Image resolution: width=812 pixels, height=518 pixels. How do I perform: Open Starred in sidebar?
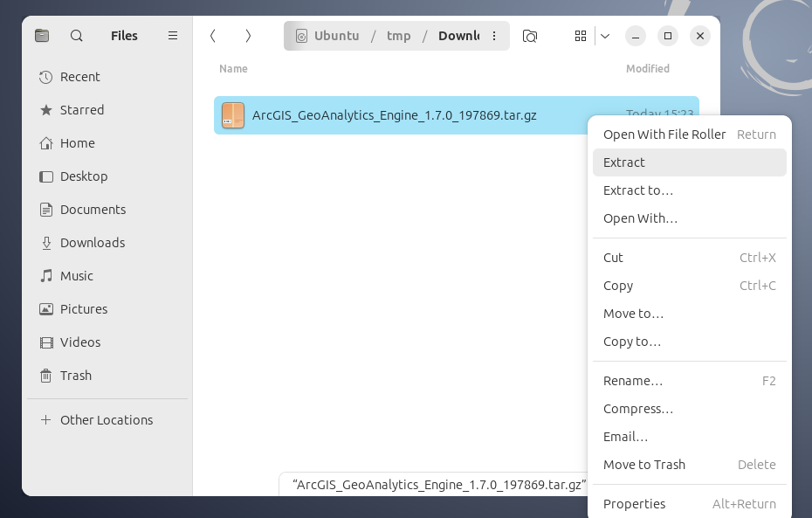107,110
